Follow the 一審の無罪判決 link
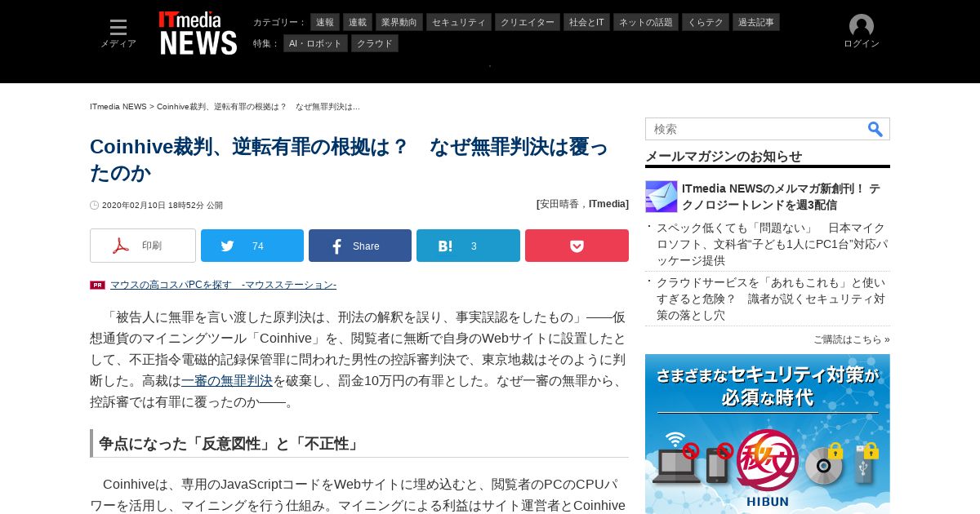 (x=227, y=380)
